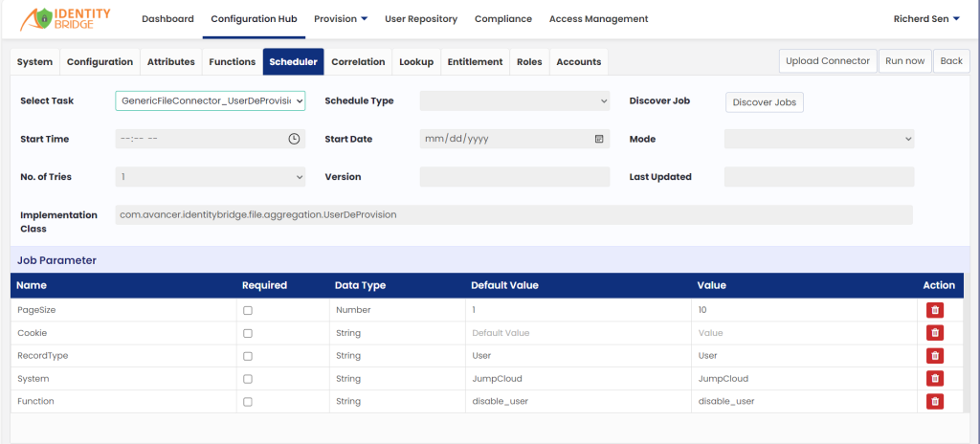
Task: Toggle Required checkbox for RecordType
Action: tap(248, 356)
